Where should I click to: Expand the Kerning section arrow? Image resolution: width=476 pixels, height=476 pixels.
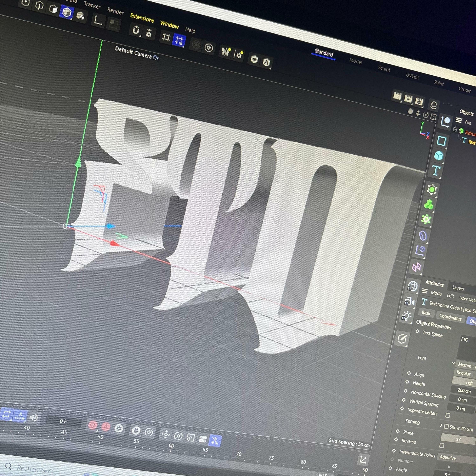441,426
